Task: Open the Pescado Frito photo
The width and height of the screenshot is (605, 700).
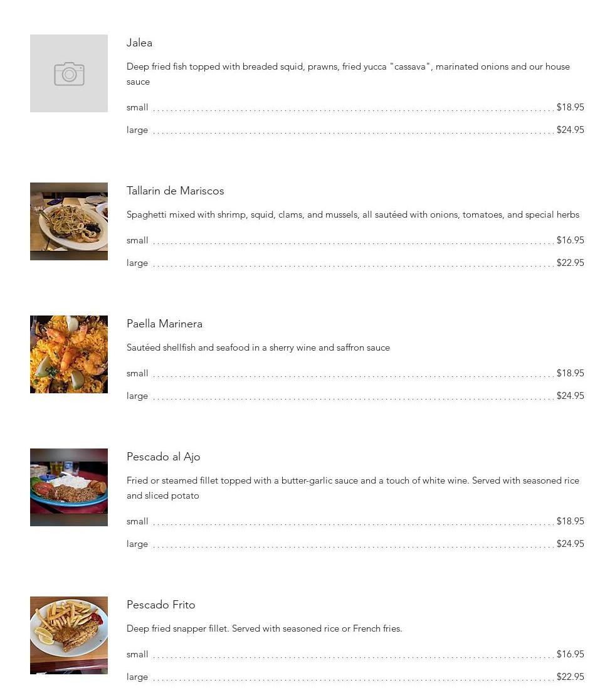Action: (x=69, y=635)
